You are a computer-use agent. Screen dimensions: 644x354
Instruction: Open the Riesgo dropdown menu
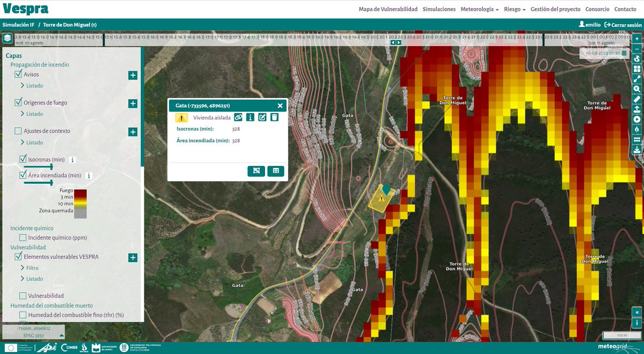[x=515, y=9]
